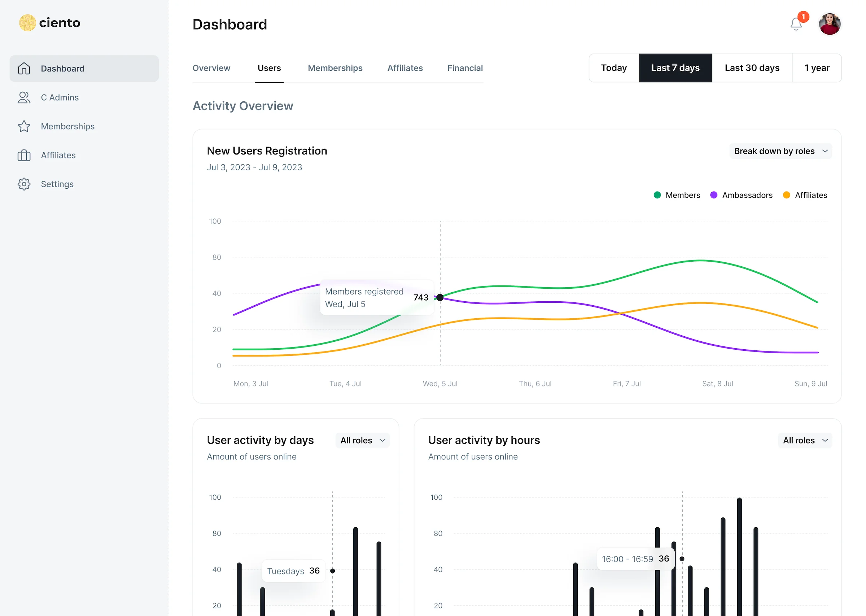Click the Jul 3, 2023 - Jul 9, 2023 date range
Screen dimensions: 866x616
coord(254,167)
